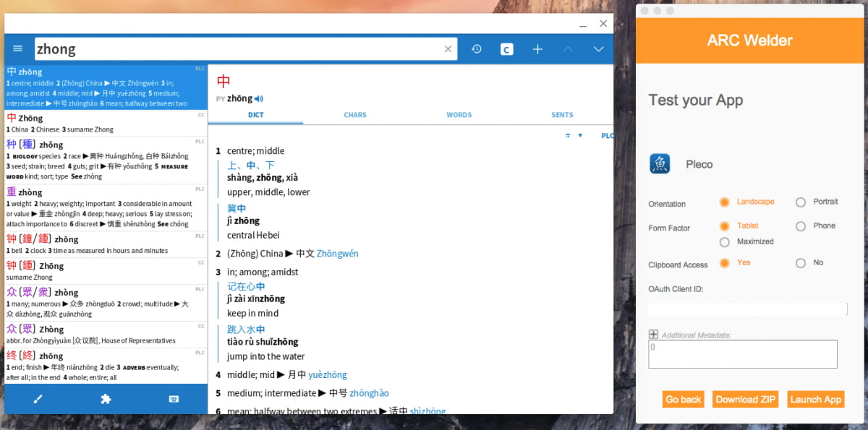Set Clipboard Access to No
Image resolution: width=868 pixels, height=430 pixels.
point(801,262)
